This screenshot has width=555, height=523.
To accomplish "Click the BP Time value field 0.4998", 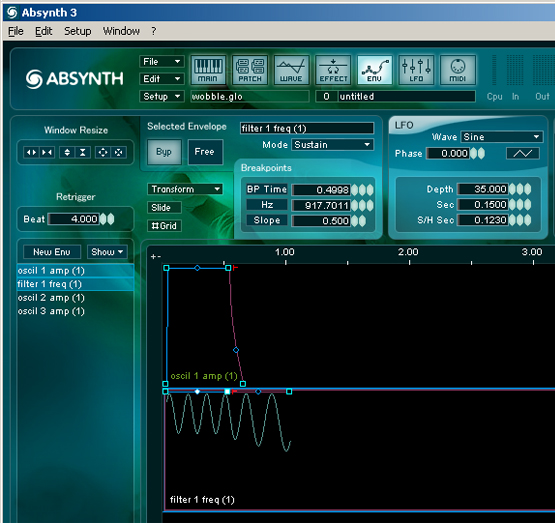I will (321, 190).
